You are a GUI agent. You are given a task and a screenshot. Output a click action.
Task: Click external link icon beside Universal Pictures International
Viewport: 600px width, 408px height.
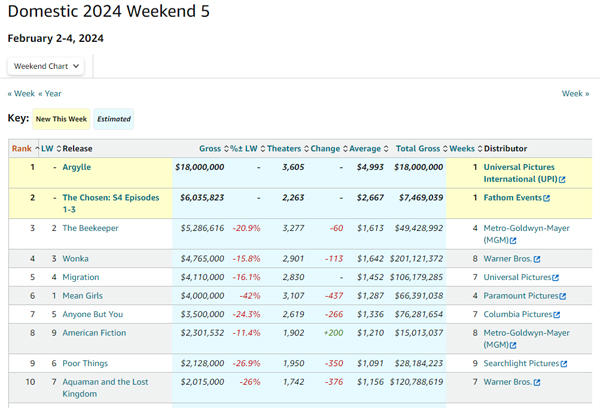(x=562, y=180)
